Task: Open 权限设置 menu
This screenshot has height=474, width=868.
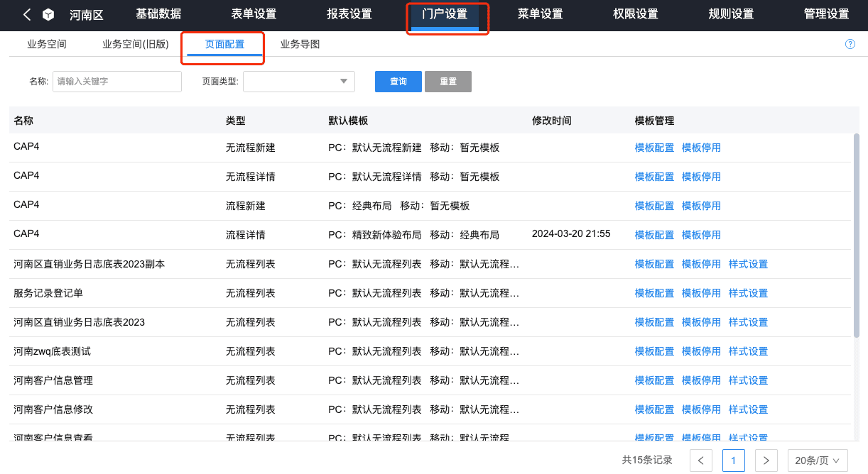Action: (x=636, y=14)
